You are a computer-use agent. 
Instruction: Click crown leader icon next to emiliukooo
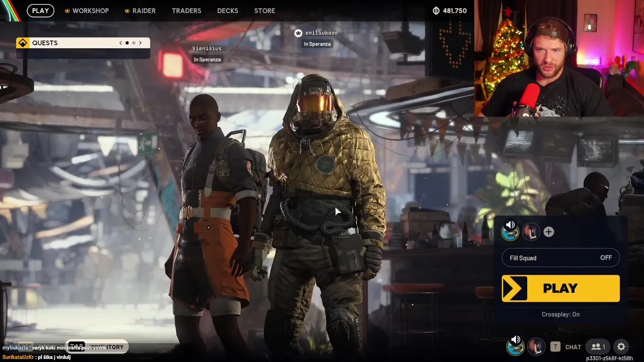click(x=298, y=33)
